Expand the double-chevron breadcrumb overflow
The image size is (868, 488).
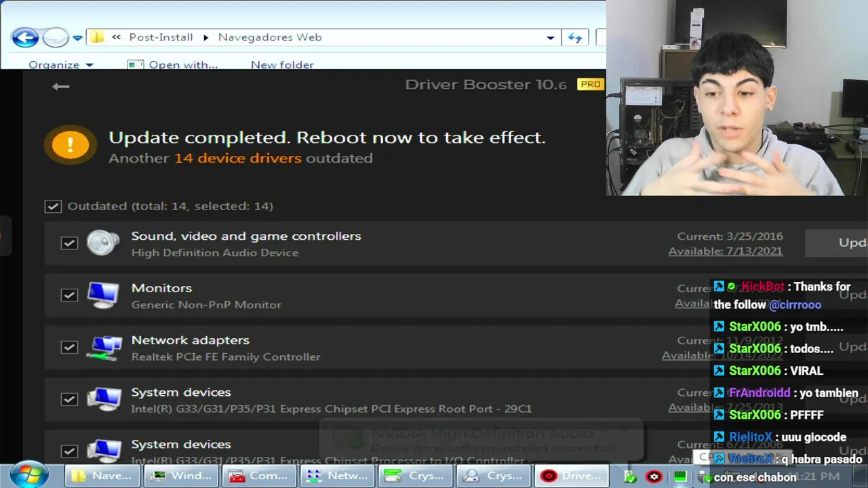coord(117,37)
